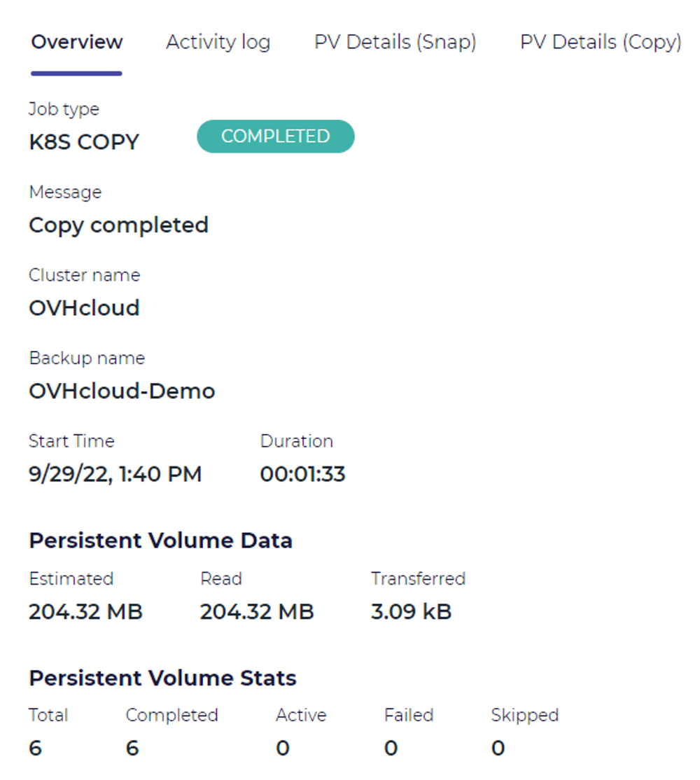The image size is (700, 780).
Task: Click the Total persistent volume count
Action: [x=36, y=748]
